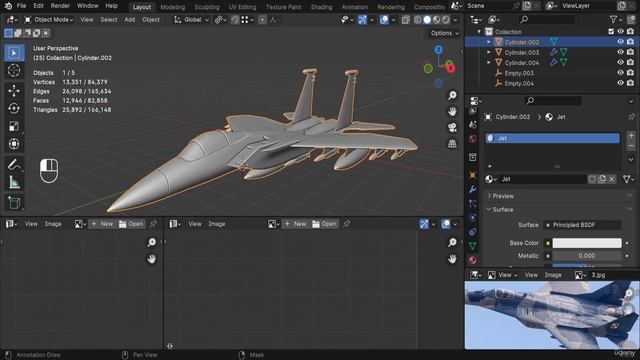Expand Cylinder.004 in the outliner
This screenshot has height=360, width=640.
point(489,62)
